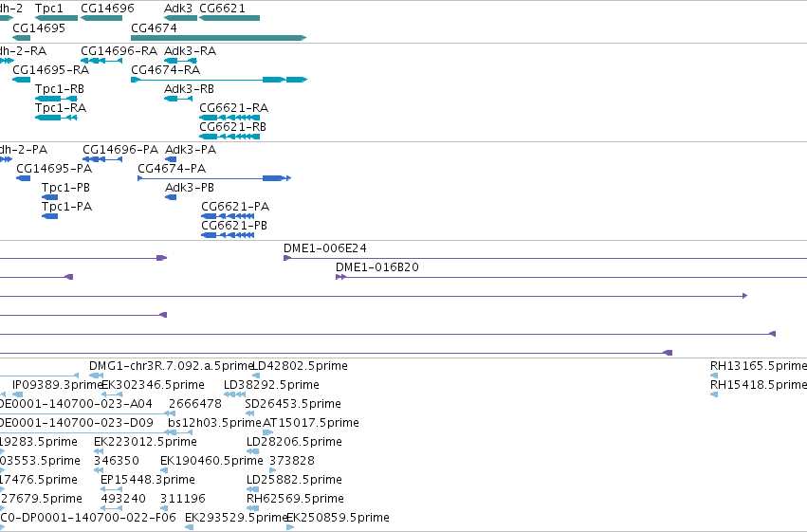807x532 pixels.
Task: Click transcript Tpc1-RB
Action: pyautogui.click(x=60, y=89)
